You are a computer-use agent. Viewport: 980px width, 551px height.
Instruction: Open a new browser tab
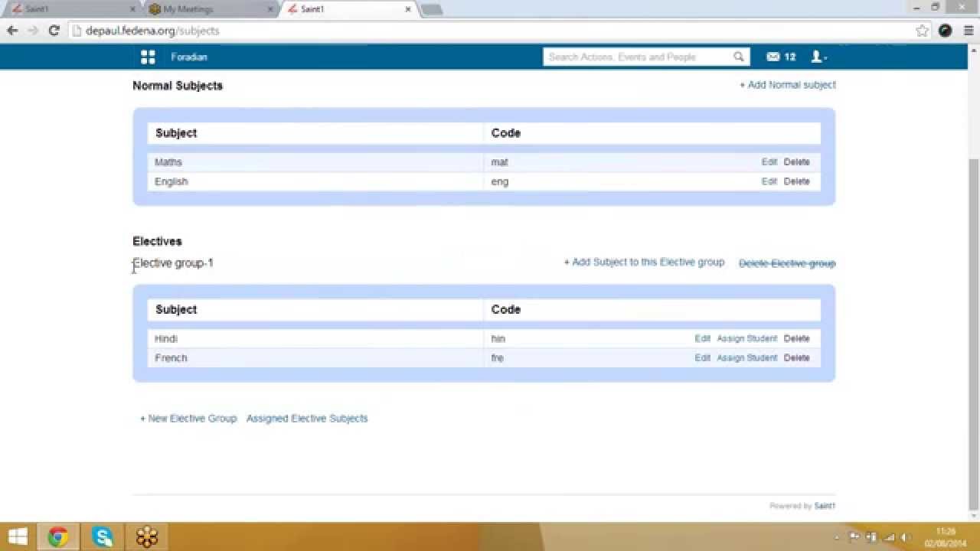pos(432,9)
